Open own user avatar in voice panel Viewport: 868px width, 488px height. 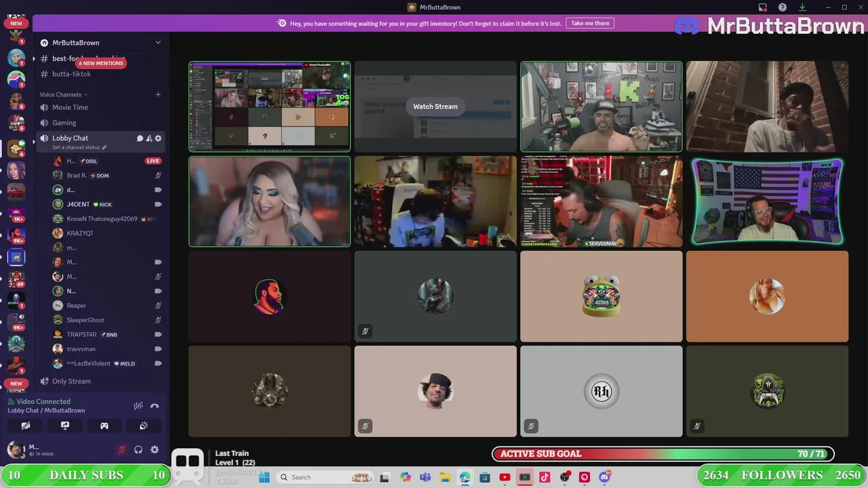click(16, 449)
